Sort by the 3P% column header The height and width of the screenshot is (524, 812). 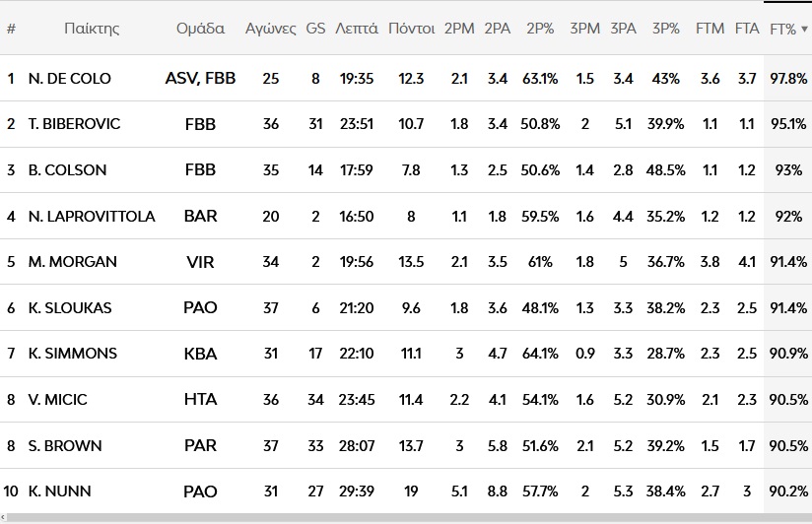tap(666, 29)
